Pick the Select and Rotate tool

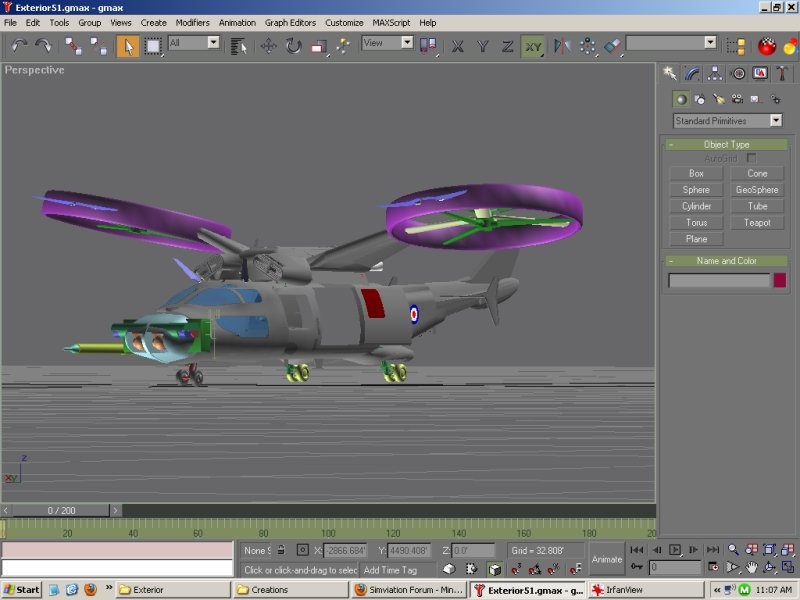coord(293,45)
